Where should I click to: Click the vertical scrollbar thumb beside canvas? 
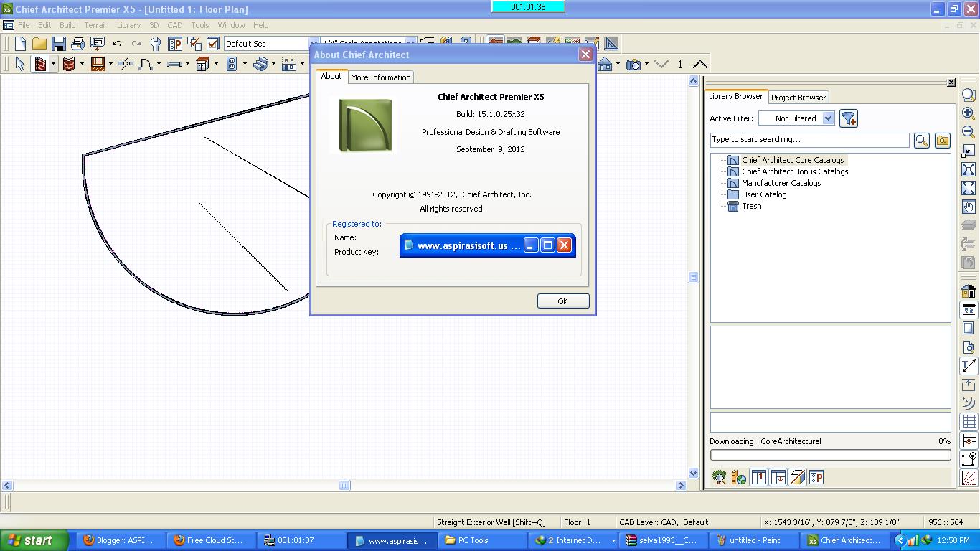pyautogui.click(x=693, y=278)
